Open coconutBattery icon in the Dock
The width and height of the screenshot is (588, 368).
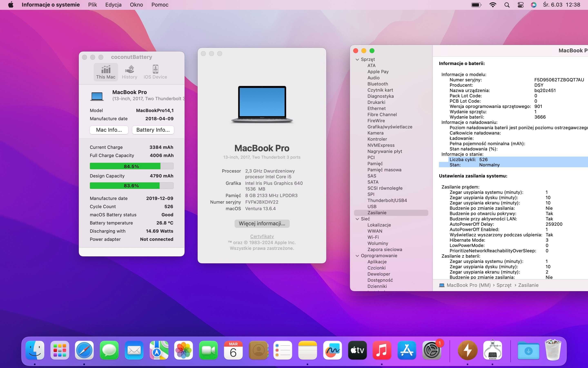[x=468, y=350]
